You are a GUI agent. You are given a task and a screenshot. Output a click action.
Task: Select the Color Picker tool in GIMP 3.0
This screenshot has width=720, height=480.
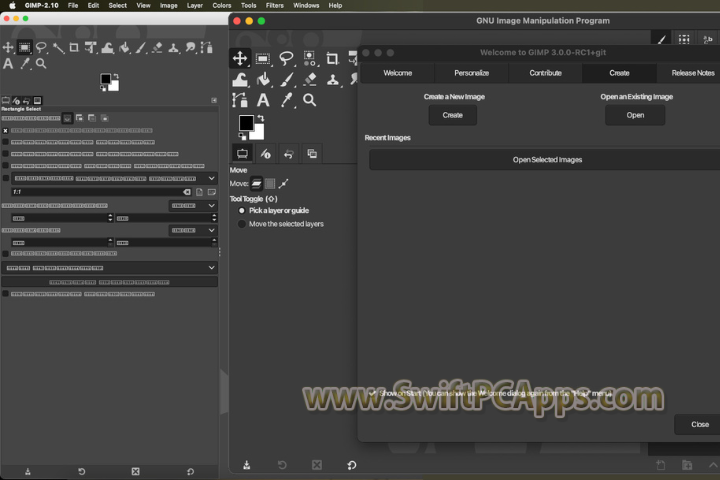287,100
